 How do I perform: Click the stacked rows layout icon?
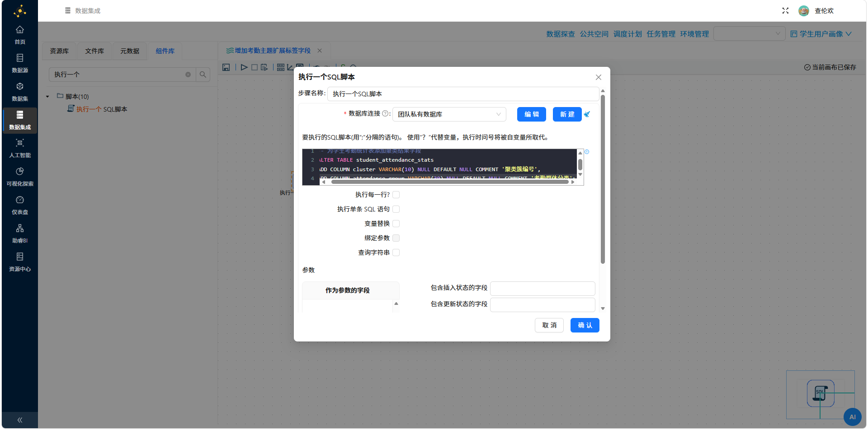[x=281, y=67]
